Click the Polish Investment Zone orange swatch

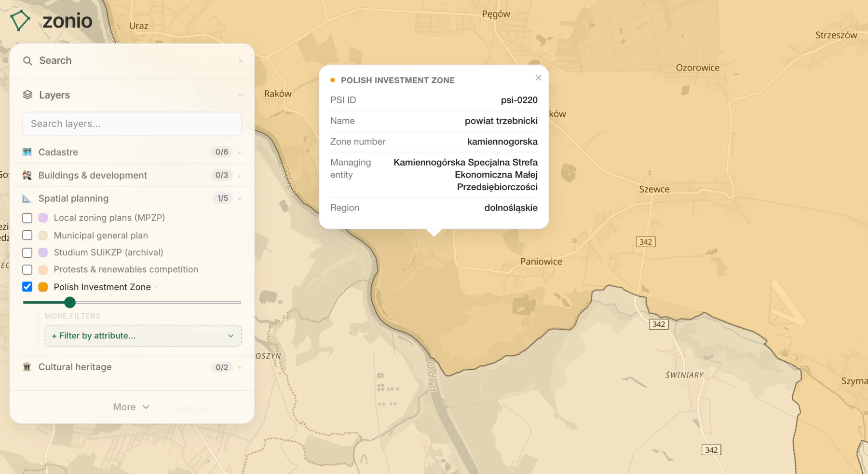coord(43,287)
